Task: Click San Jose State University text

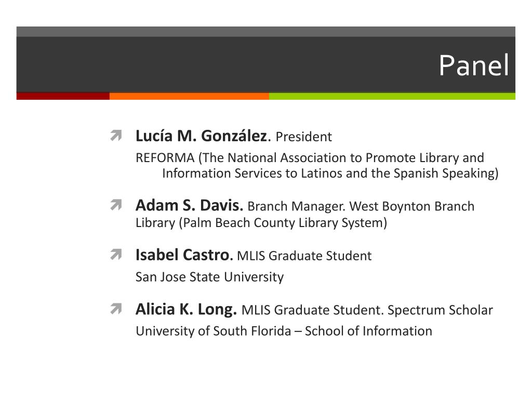Action: [210, 277]
